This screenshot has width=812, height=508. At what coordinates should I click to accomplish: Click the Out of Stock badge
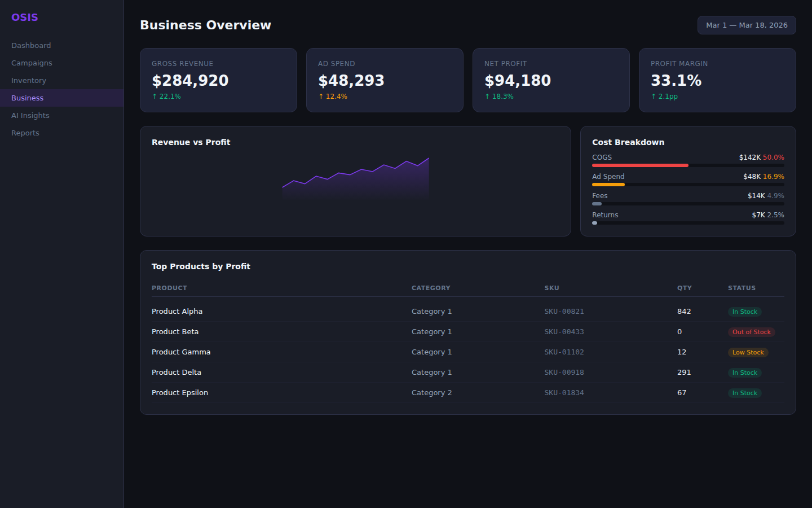[x=751, y=332]
